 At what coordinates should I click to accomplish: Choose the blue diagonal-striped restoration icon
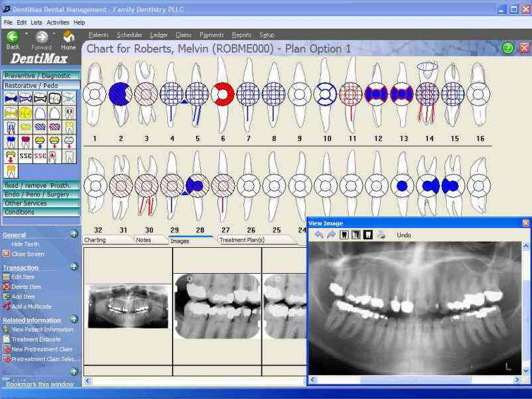point(41,127)
